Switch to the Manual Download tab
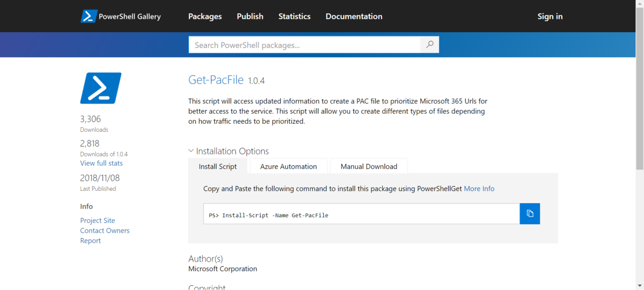This screenshot has width=644, height=290. coord(369,166)
